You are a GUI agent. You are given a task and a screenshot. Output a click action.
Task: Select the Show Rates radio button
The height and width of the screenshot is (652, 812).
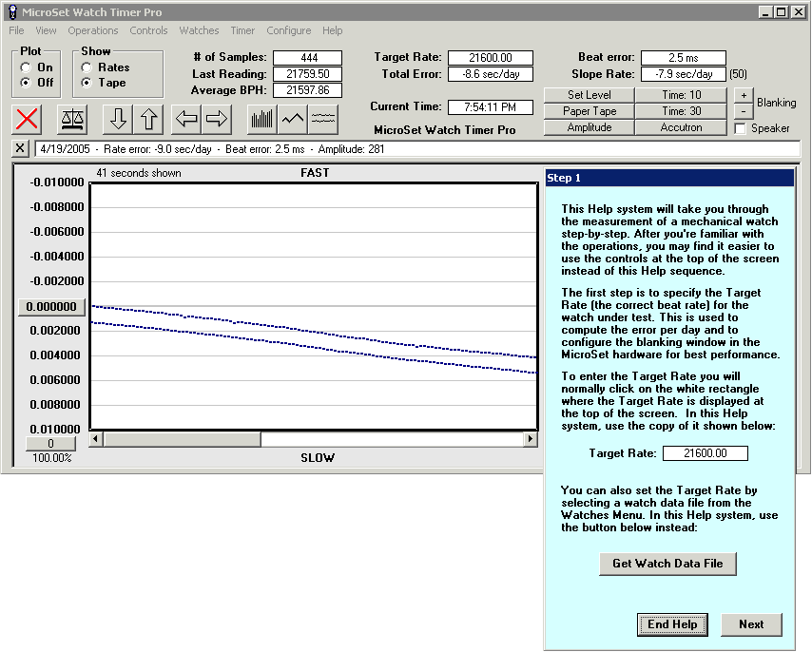point(87,67)
